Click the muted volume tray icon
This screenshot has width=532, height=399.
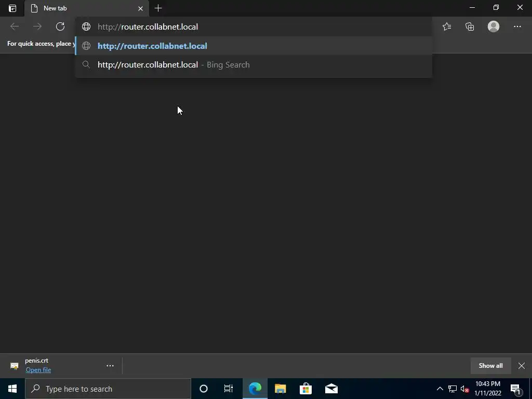[x=464, y=389]
